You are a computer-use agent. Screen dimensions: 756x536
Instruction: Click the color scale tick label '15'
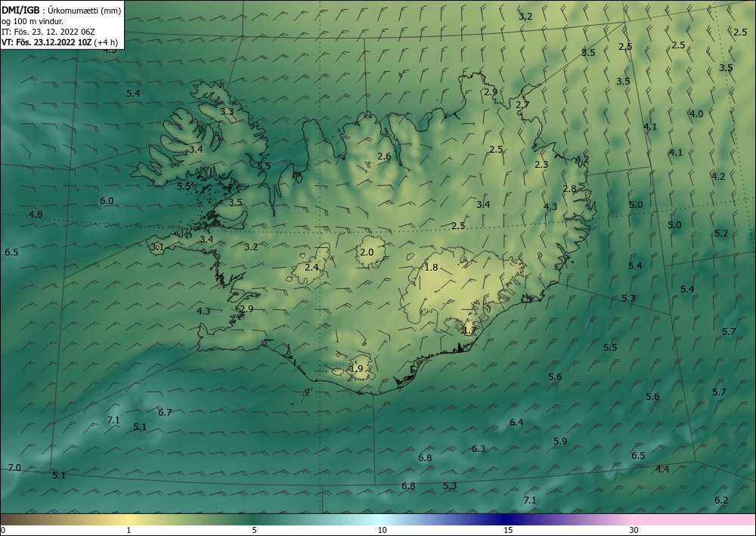[508, 530]
